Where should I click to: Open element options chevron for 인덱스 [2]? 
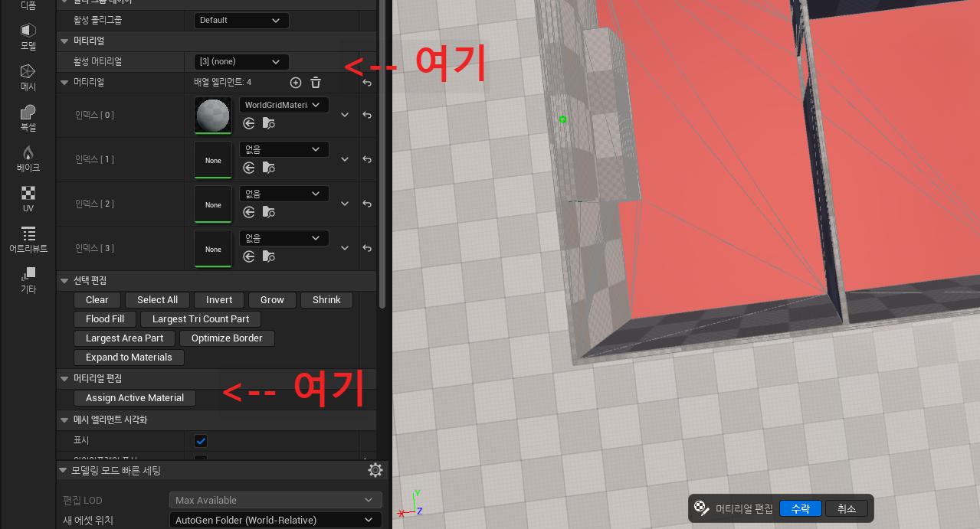[345, 204]
